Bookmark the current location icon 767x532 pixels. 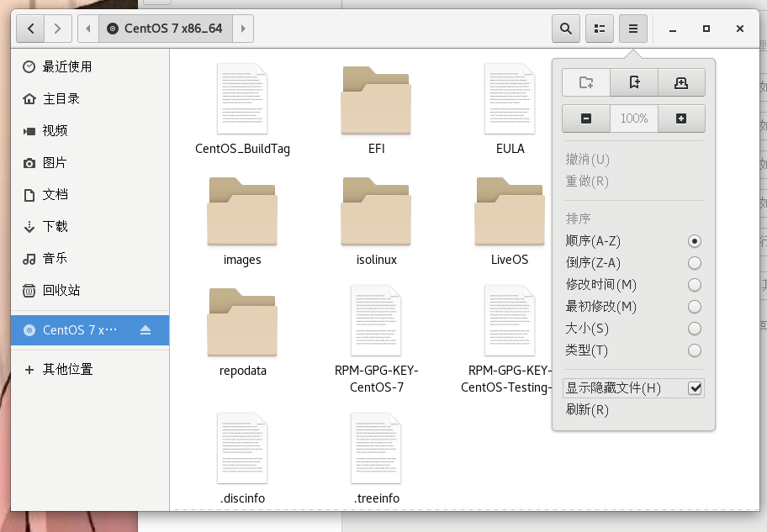[x=633, y=82]
